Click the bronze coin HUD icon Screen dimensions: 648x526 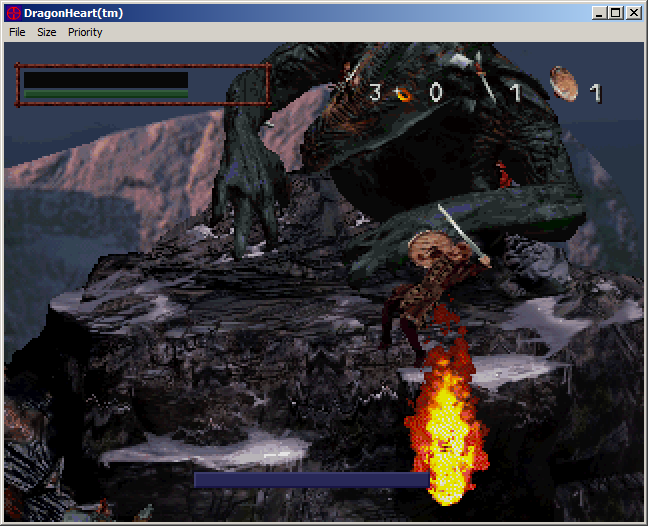[x=564, y=84]
